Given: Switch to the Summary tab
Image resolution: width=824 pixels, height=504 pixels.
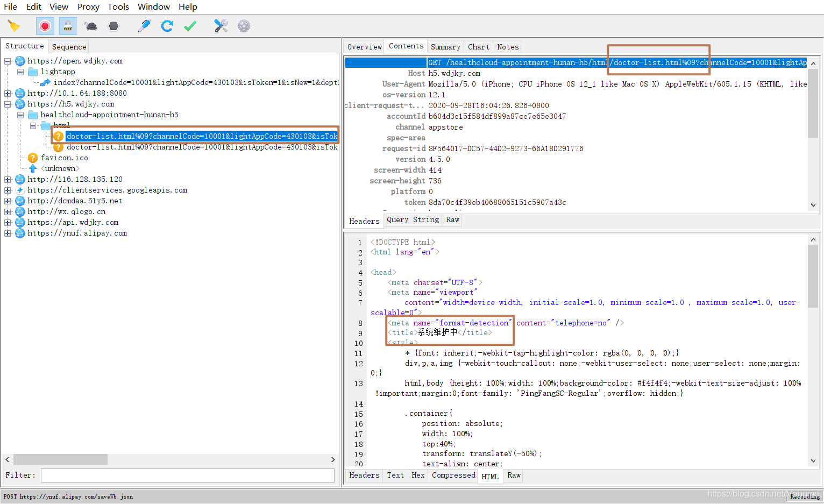Looking at the screenshot, I should (445, 47).
